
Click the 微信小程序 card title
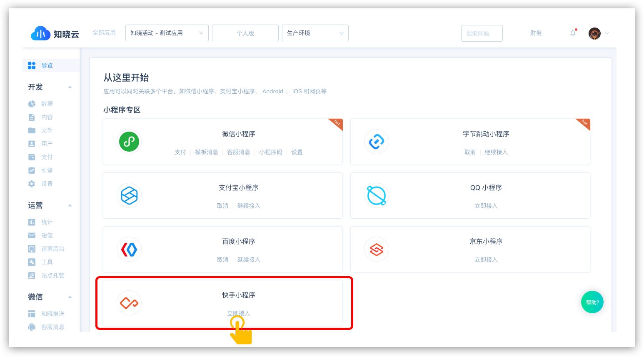pyautogui.click(x=239, y=134)
